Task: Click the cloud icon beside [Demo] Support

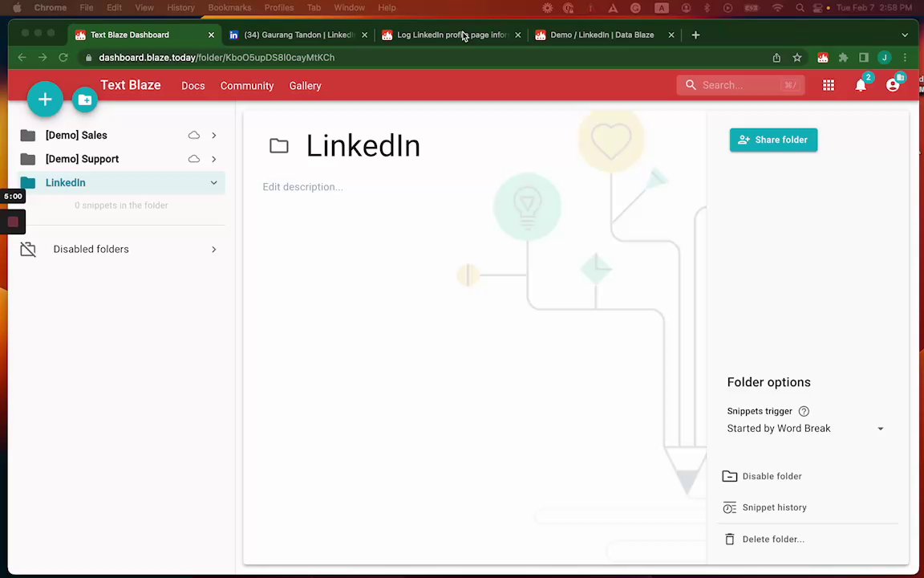Action: (x=194, y=159)
